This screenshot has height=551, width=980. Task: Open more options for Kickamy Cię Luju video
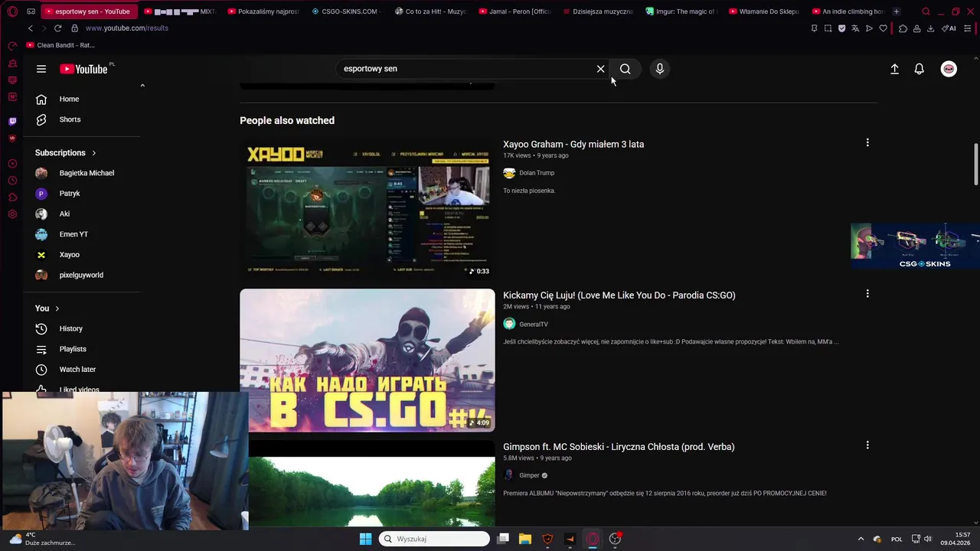tap(867, 294)
